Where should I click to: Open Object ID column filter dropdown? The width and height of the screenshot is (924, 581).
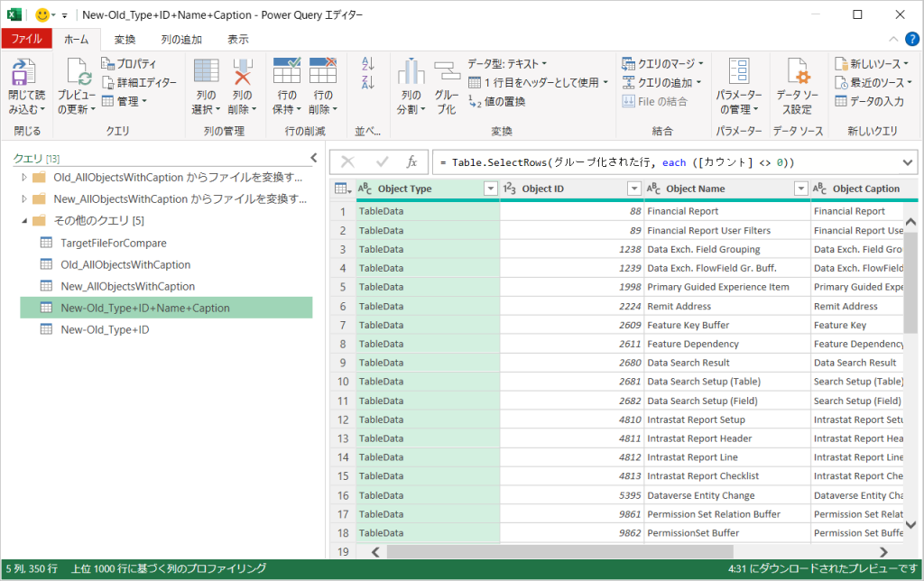(634, 189)
